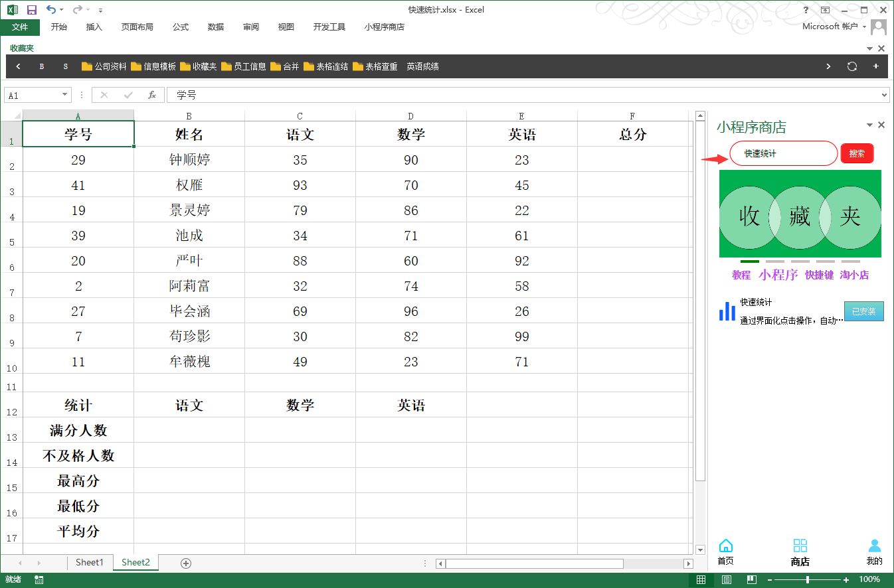Switch to the Sheet1 tab

pyautogui.click(x=90, y=563)
